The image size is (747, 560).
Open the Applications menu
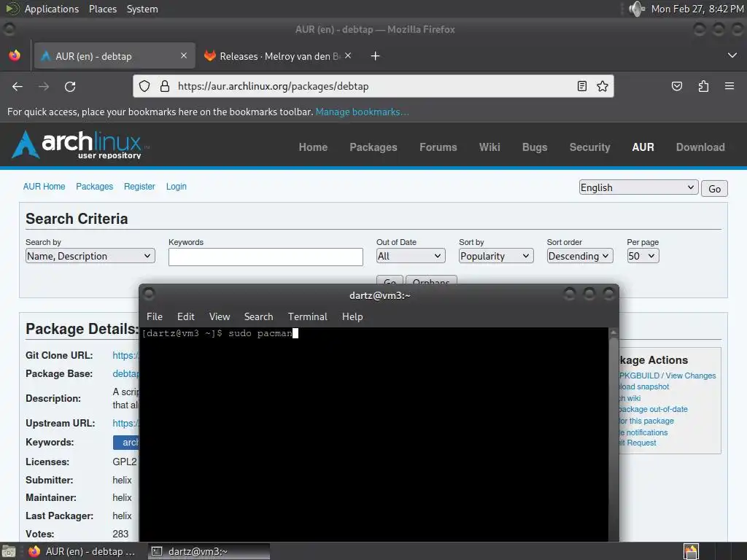(x=52, y=9)
